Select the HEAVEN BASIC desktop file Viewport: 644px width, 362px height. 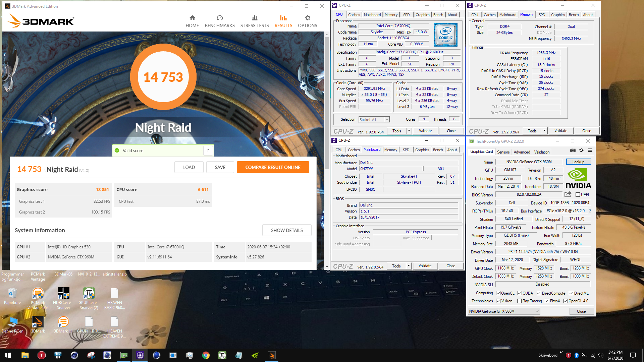coord(114,298)
